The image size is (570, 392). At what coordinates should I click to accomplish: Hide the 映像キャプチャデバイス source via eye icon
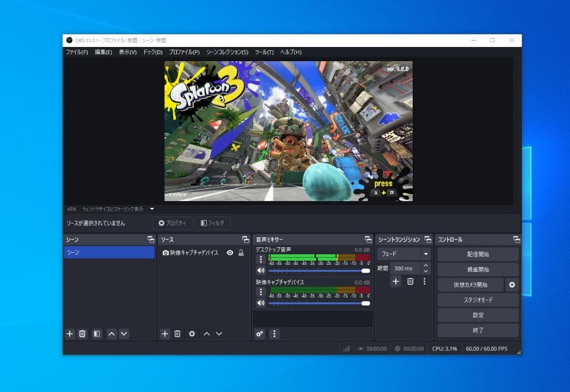click(x=230, y=253)
